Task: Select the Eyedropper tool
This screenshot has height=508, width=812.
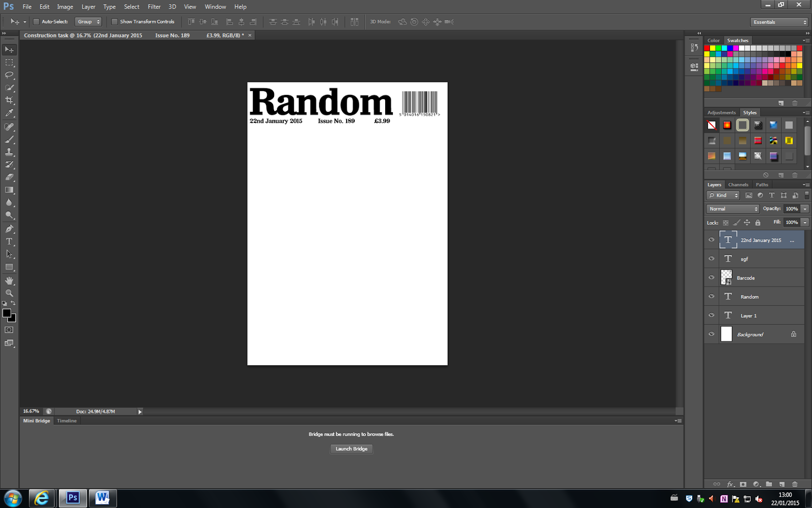Action: 9,113
